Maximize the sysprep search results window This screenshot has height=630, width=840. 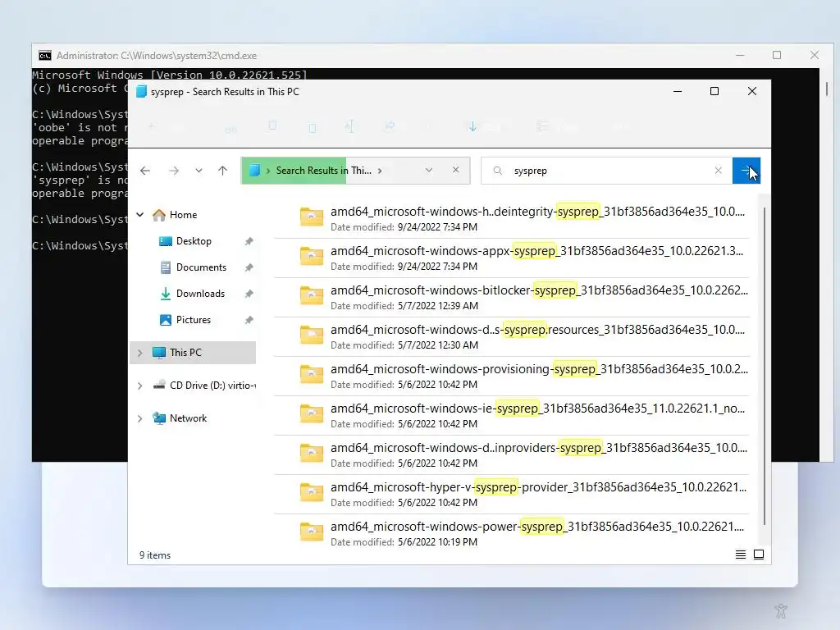point(714,91)
